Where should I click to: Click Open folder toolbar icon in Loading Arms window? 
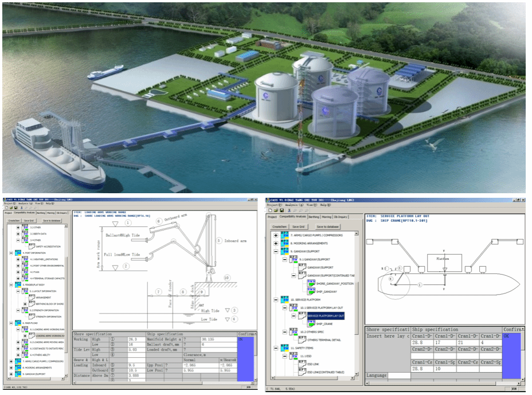click(11, 207)
